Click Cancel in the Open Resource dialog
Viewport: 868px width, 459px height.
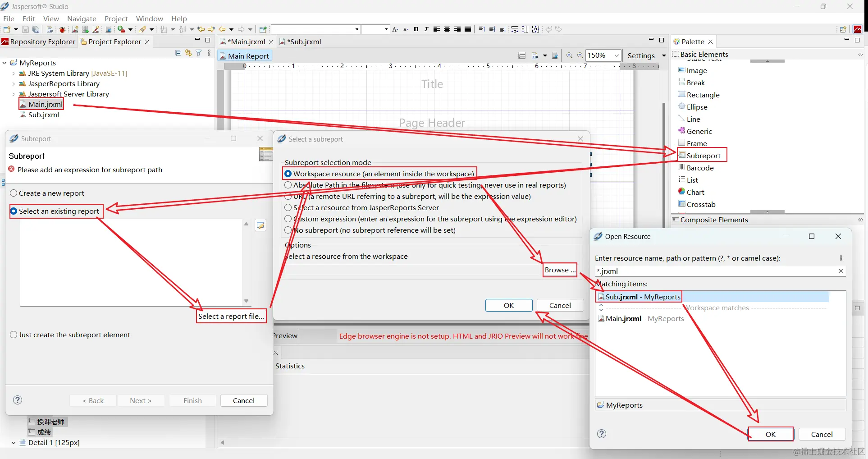(822, 435)
